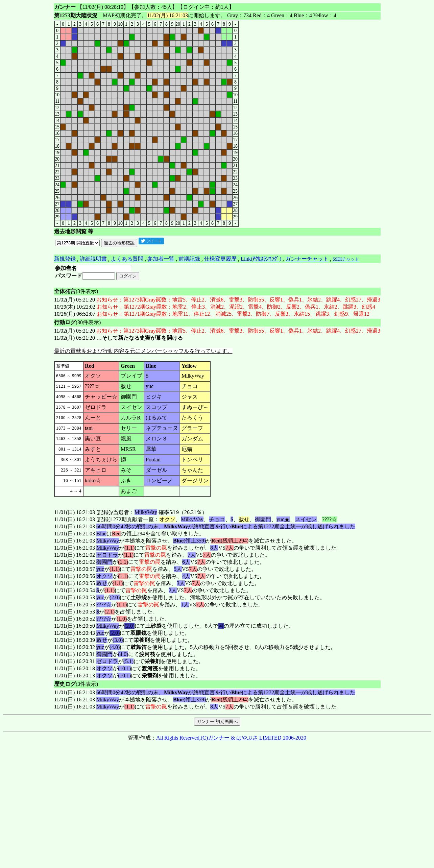This screenshot has height=868, width=434.
Task: Click the 6506 ～ 9999 range cell
Action: 69,376
